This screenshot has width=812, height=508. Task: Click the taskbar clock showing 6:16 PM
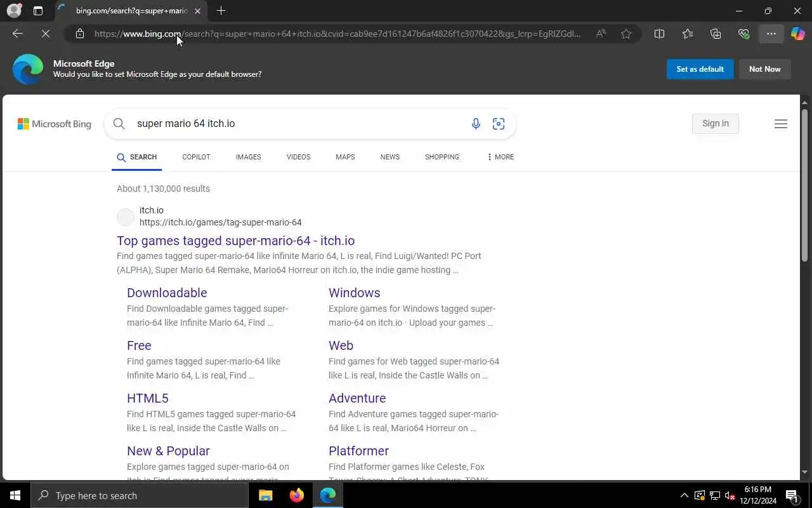[x=757, y=495]
